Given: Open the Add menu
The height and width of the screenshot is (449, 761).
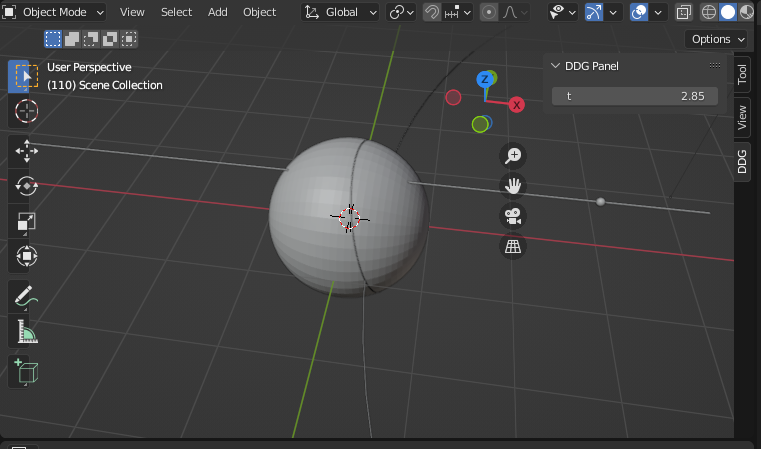Looking at the screenshot, I should click(217, 12).
